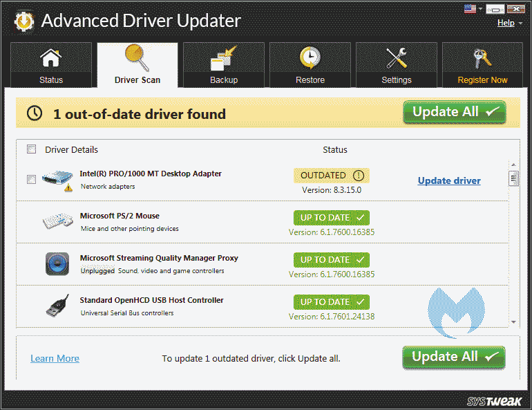Click the clock icon beside out-of-date message
Viewport: 532px width, 410px height.
(35, 113)
